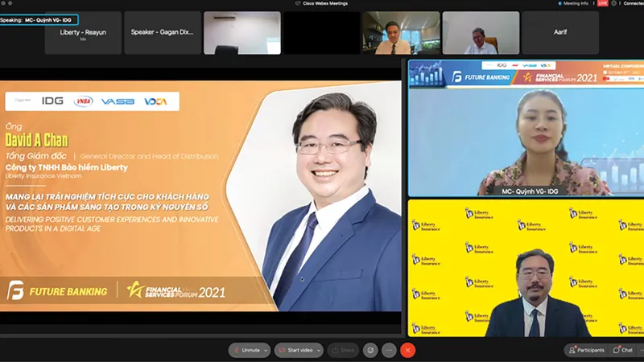Select the empty office room video thumbnail
The height and width of the screenshot is (362, 644).
[242, 33]
